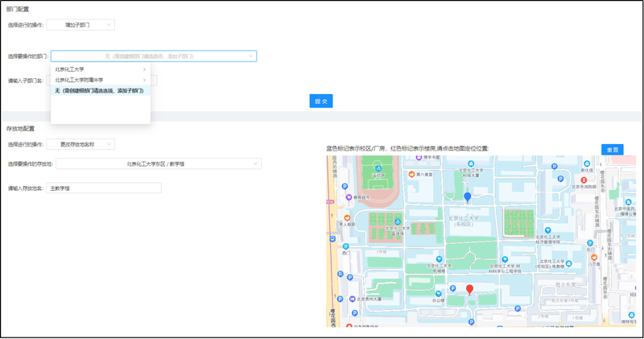The image size is (644, 339).
Task: Click the 北京化工大学(东校区) label on the map
Action: (464, 221)
